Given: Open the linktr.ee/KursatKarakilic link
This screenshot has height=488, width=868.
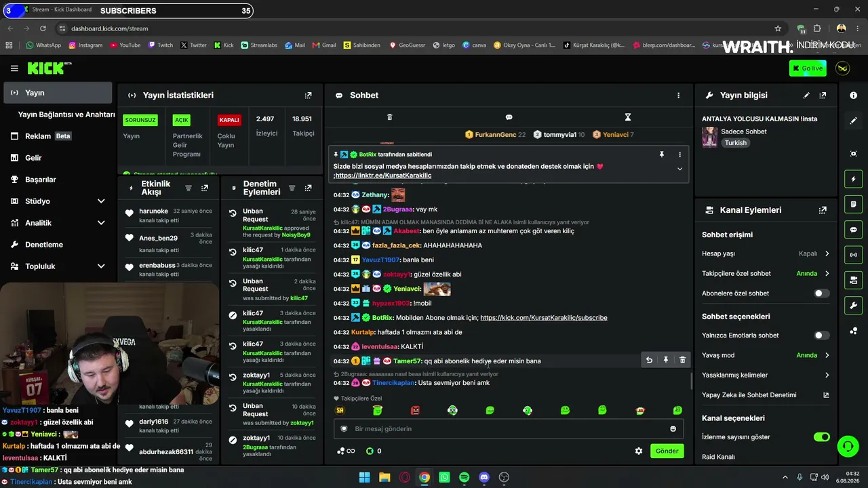Looking at the screenshot, I should coord(383,176).
